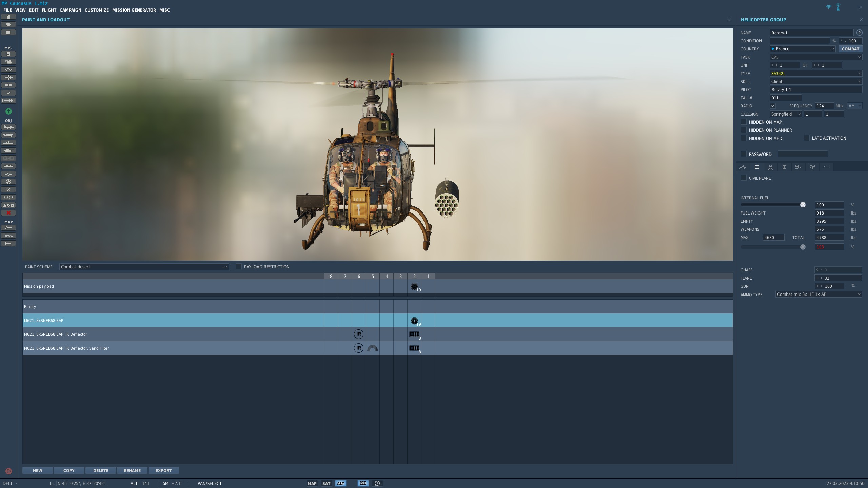Adjust the Internal Fuel slider handle
The image size is (868, 488).
click(x=803, y=205)
